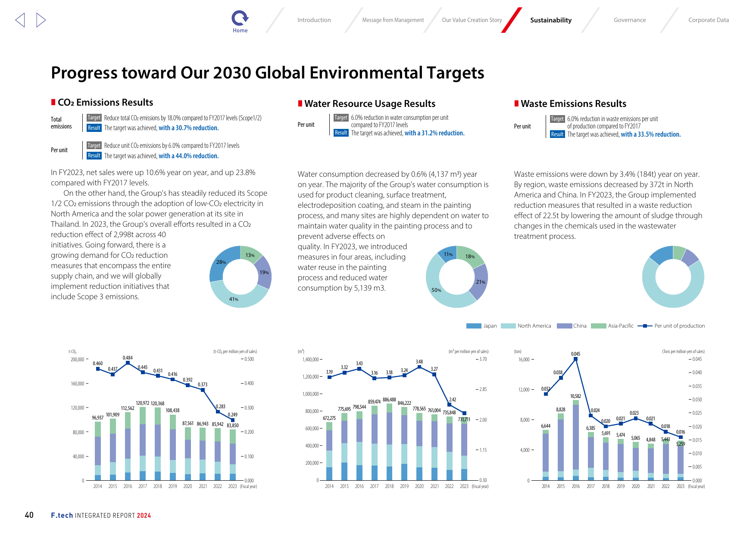The width and height of the screenshot is (756, 535).
Task: Click the China legend color swatch
Action: (x=564, y=326)
